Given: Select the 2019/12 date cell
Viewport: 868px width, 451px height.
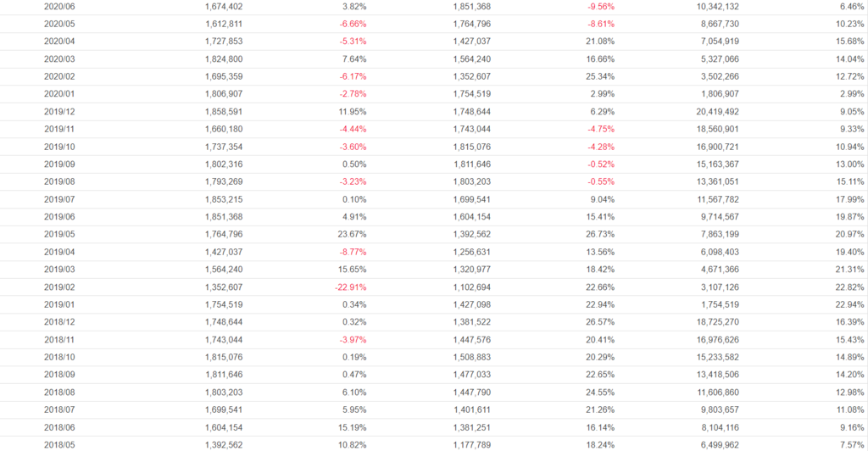Looking at the screenshot, I should [59, 112].
